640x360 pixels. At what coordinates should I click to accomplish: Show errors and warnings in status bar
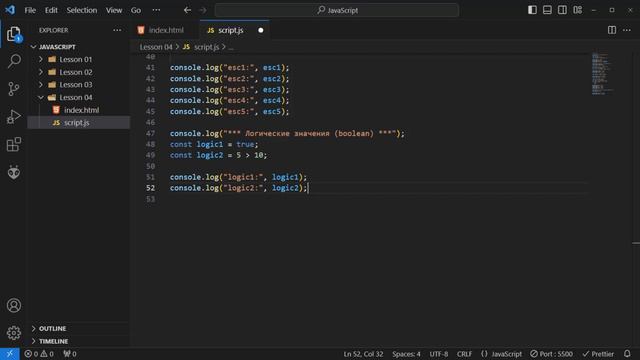click(39, 354)
